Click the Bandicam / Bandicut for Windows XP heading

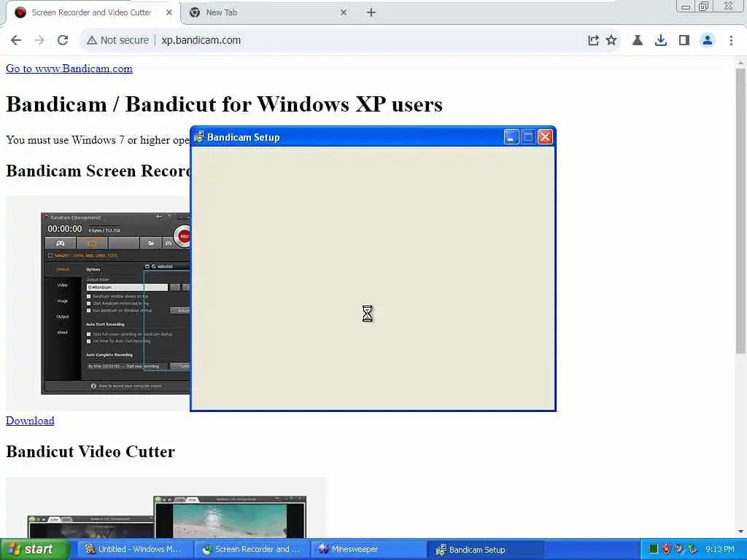[225, 104]
